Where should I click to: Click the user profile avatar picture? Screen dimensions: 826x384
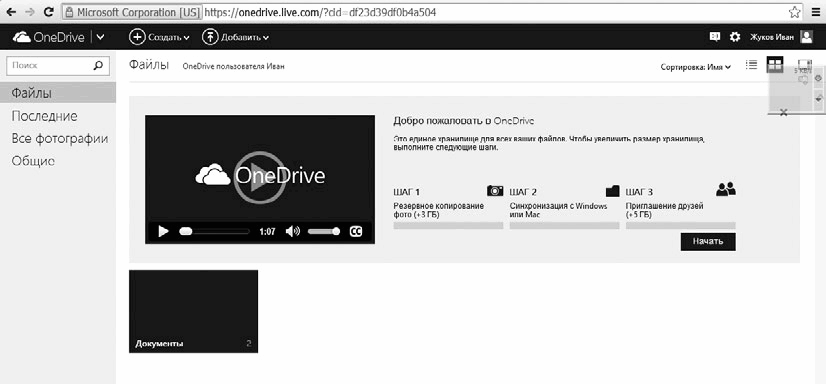807,36
